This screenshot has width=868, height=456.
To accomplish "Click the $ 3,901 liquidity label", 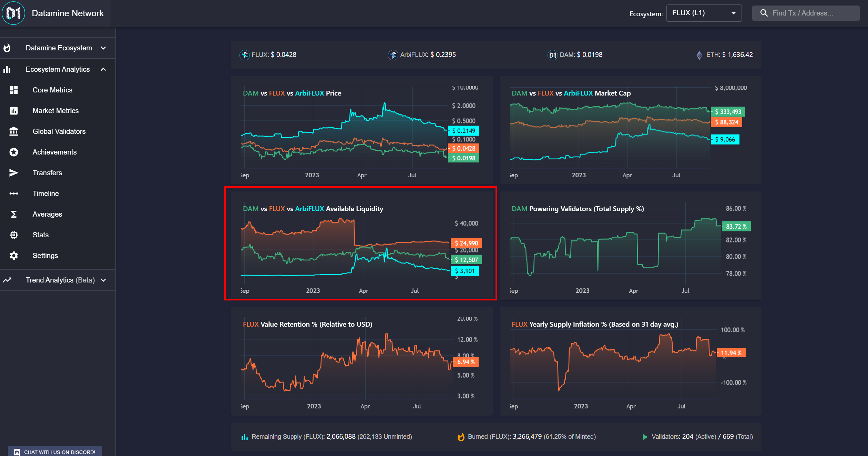I will click(465, 271).
